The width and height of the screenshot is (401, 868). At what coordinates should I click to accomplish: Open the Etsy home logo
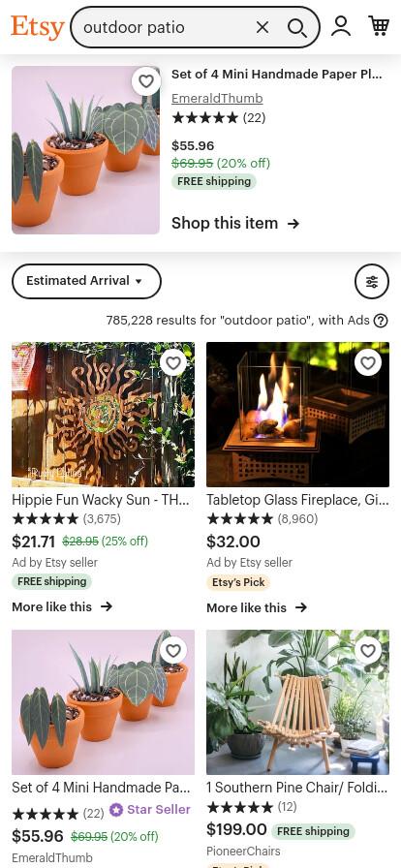(38, 27)
